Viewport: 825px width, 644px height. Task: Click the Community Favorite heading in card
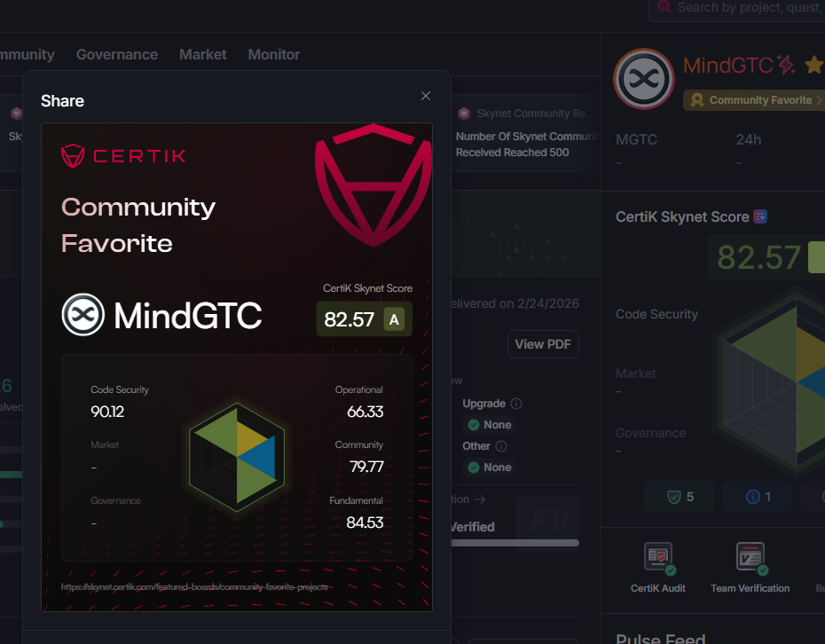138,225
